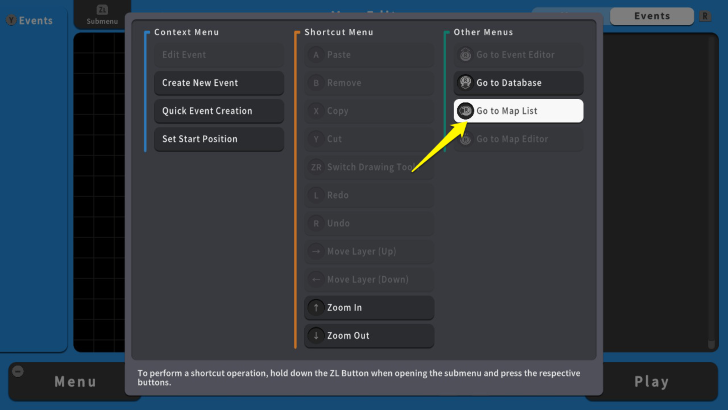This screenshot has height=410, width=728.
Task: Choose the Undo shortcut entry
Action: (x=368, y=223)
